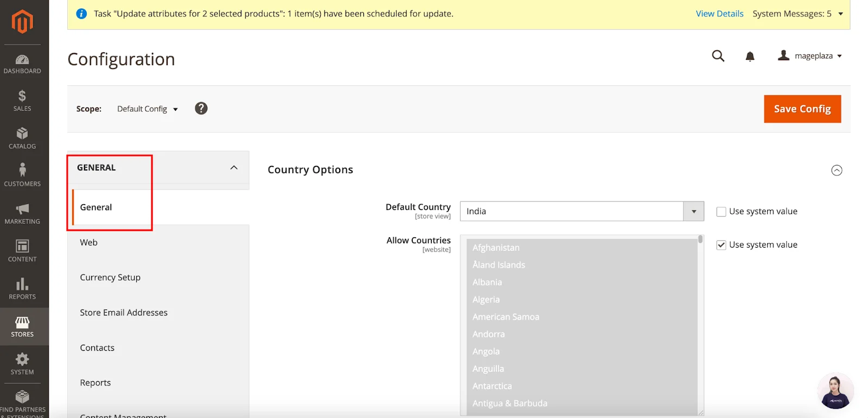Click the scope help question-mark icon
Viewport: 868px width, 418px height.
(x=201, y=109)
